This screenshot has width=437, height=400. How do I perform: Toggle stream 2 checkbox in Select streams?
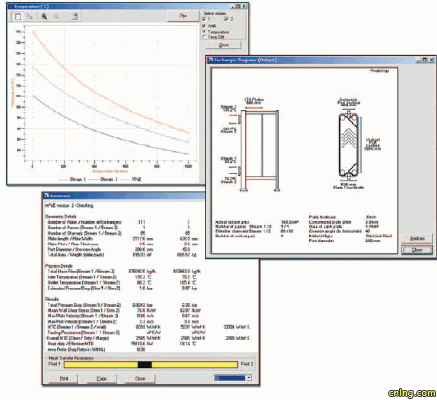coord(227,19)
